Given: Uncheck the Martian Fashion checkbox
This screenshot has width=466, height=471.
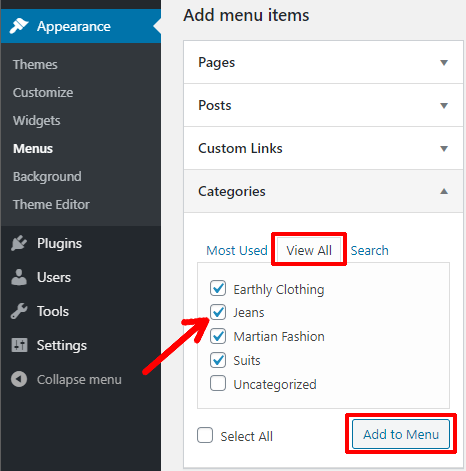Looking at the screenshot, I should [218, 336].
